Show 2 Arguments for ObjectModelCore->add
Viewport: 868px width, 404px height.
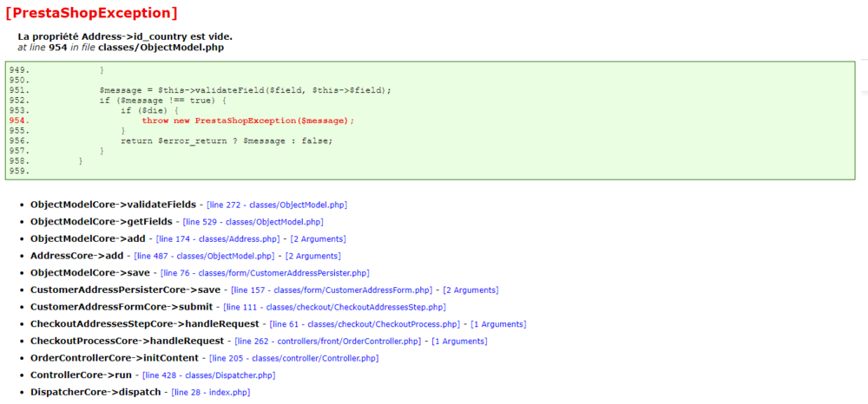pyautogui.click(x=319, y=239)
